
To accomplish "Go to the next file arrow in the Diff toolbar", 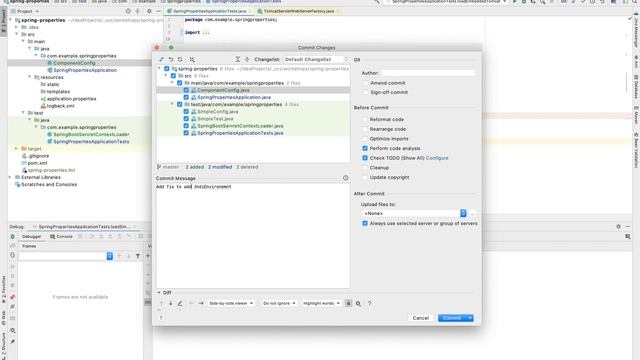I will point(201,303).
